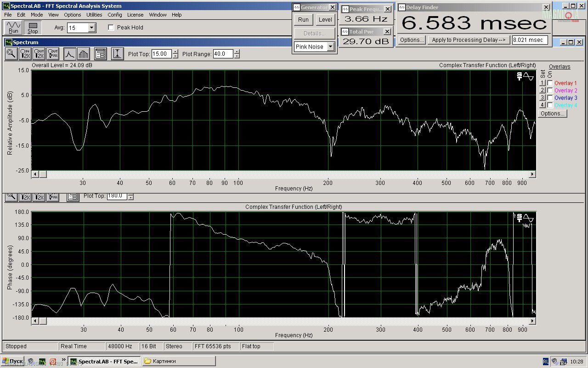
Task: Turn on the Overlay 3 checkbox
Action: click(550, 98)
